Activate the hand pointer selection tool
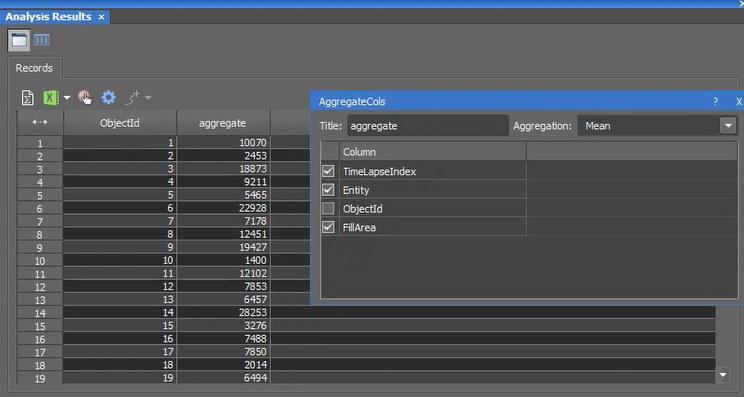 [x=85, y=98]
